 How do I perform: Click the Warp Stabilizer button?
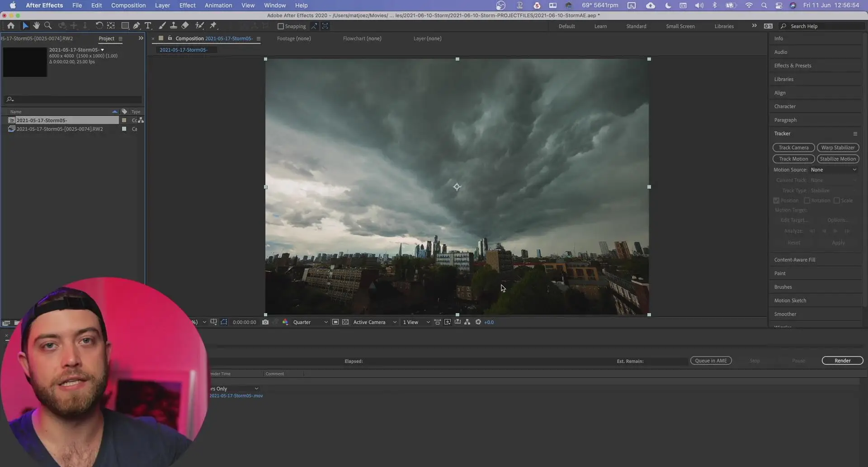[838, 148]
